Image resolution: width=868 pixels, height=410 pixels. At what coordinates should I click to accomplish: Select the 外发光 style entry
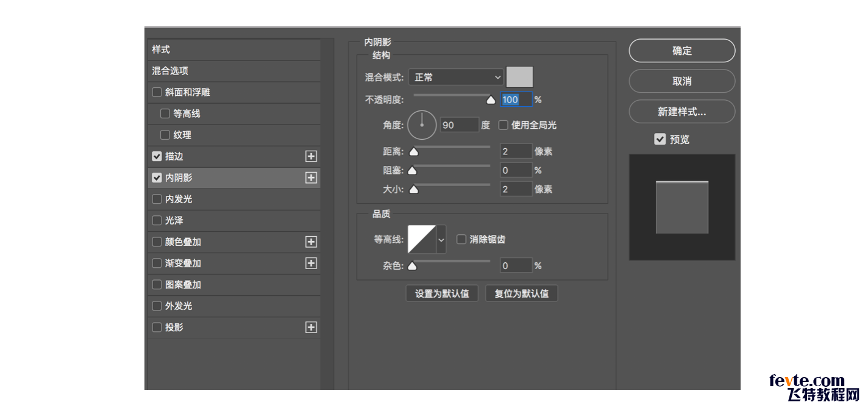point(179,306)
